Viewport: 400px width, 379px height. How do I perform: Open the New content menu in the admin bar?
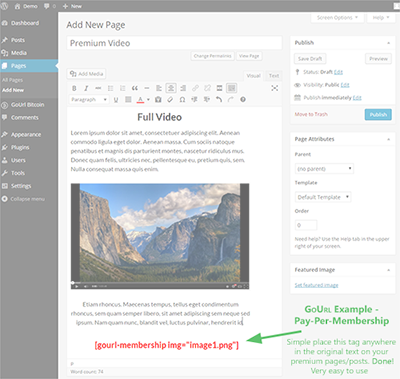(72, 6)
